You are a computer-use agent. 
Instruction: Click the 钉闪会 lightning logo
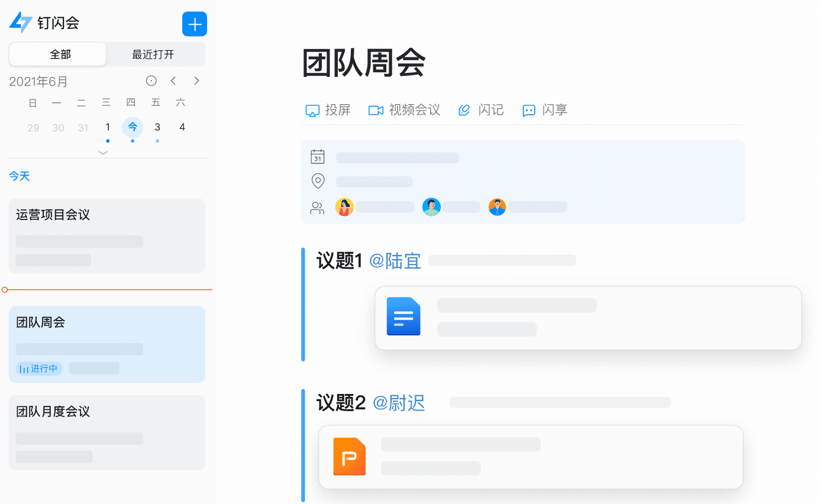pyautogui.click(x=21, y=23)
